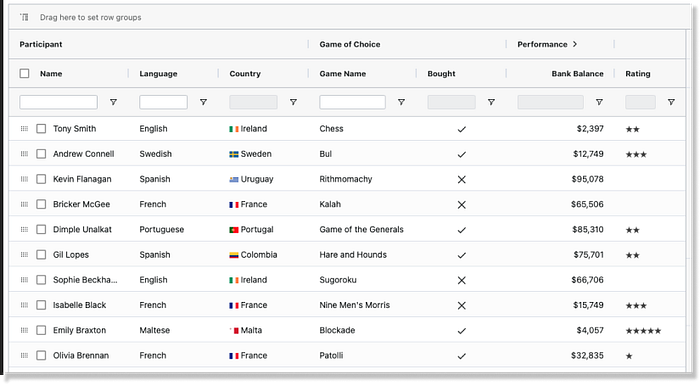Sort by the Bought column header
The image size is (700, 385).
tap(441, 74)
